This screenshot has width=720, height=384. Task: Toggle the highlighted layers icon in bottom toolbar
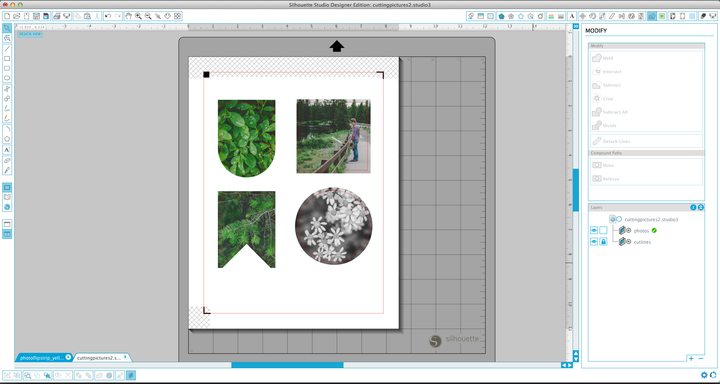click(x=131, y=375)
